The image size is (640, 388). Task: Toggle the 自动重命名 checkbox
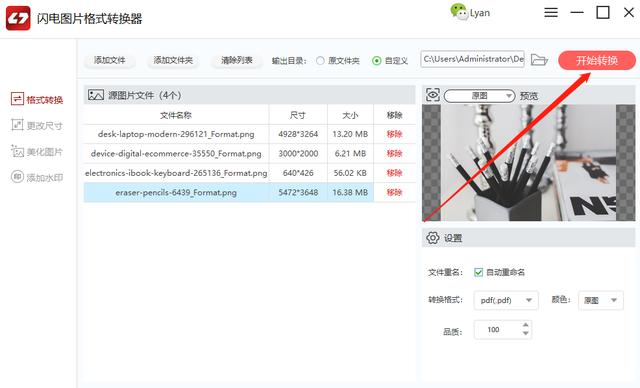(478, 272)
